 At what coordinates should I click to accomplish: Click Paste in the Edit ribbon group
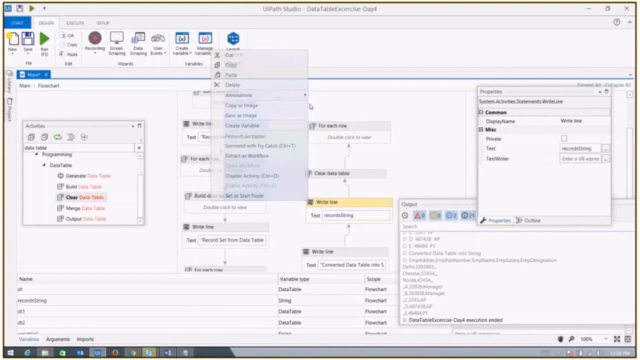(69, 54)
